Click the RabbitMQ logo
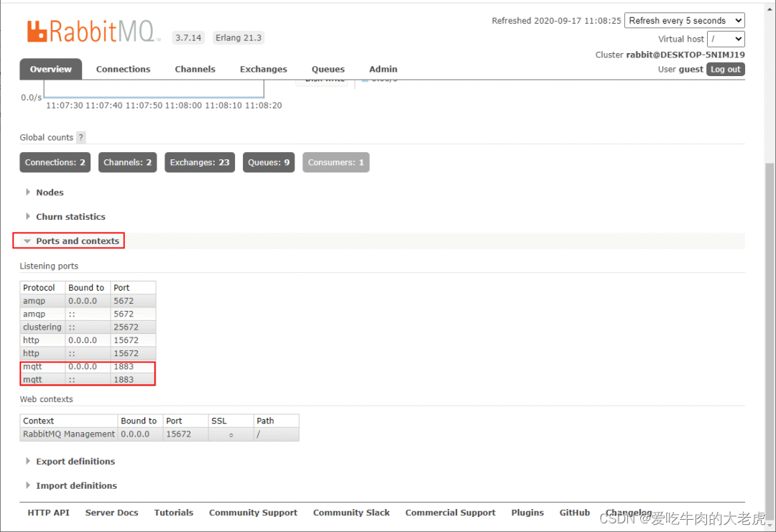Screen dimensions: 776x532 [93, 32]
